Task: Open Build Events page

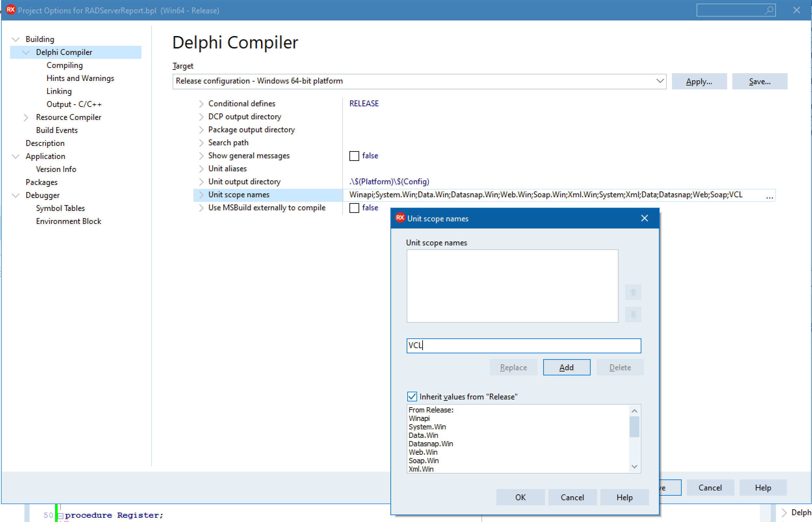Action: (x=57, y=130)
